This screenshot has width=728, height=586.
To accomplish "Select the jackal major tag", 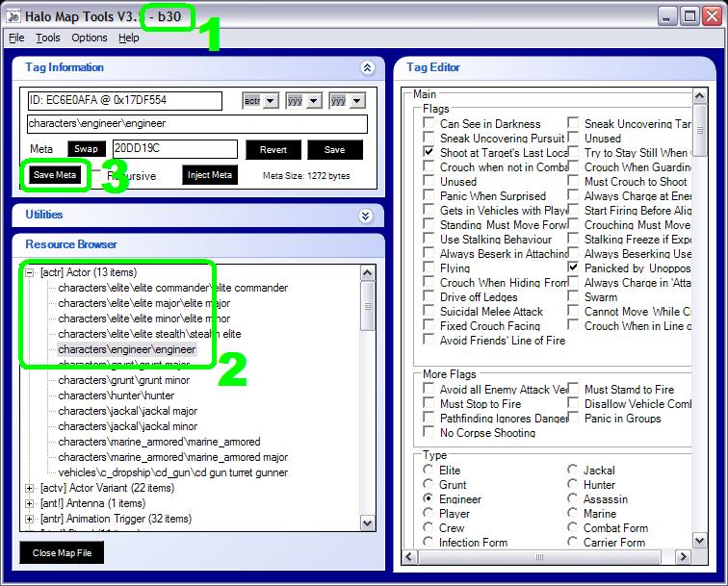I will 128,411.
